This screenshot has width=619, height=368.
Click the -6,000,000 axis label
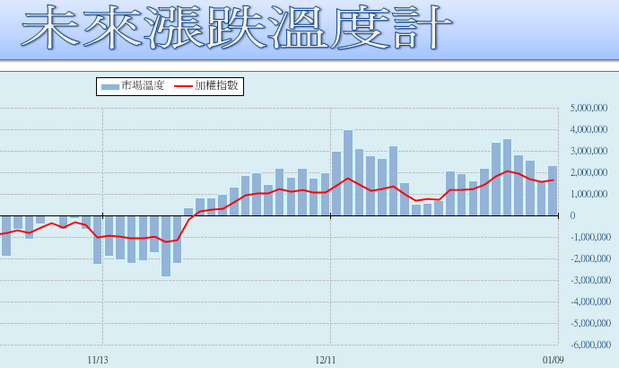click(x=590, y=345)
